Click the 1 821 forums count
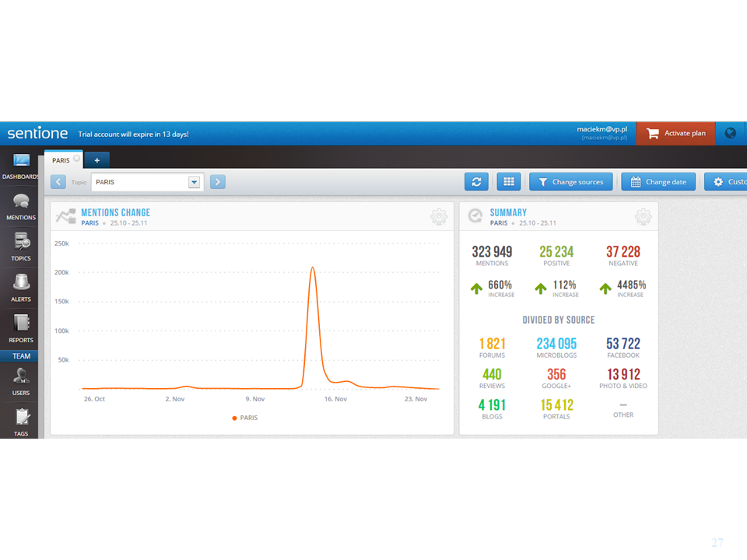Viewport: 747px width, 560px height. coord(492,343)
